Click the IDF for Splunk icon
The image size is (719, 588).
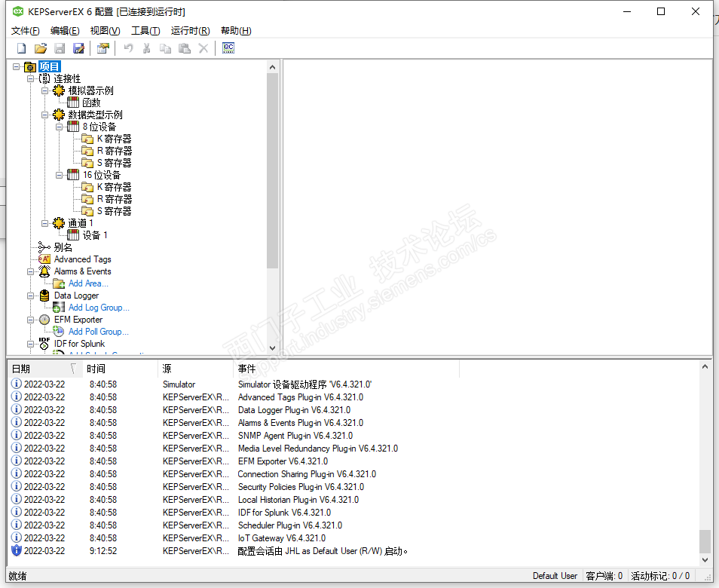pos(44,344)
